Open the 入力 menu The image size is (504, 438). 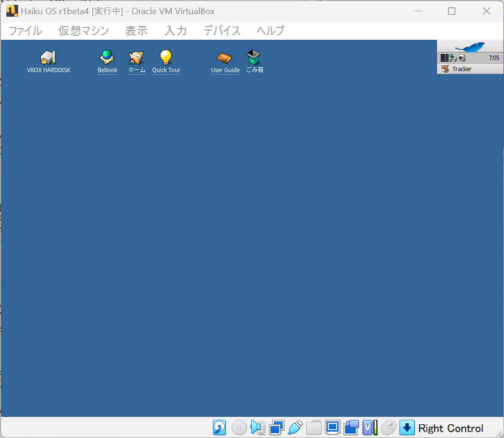[x=176, y=31]
